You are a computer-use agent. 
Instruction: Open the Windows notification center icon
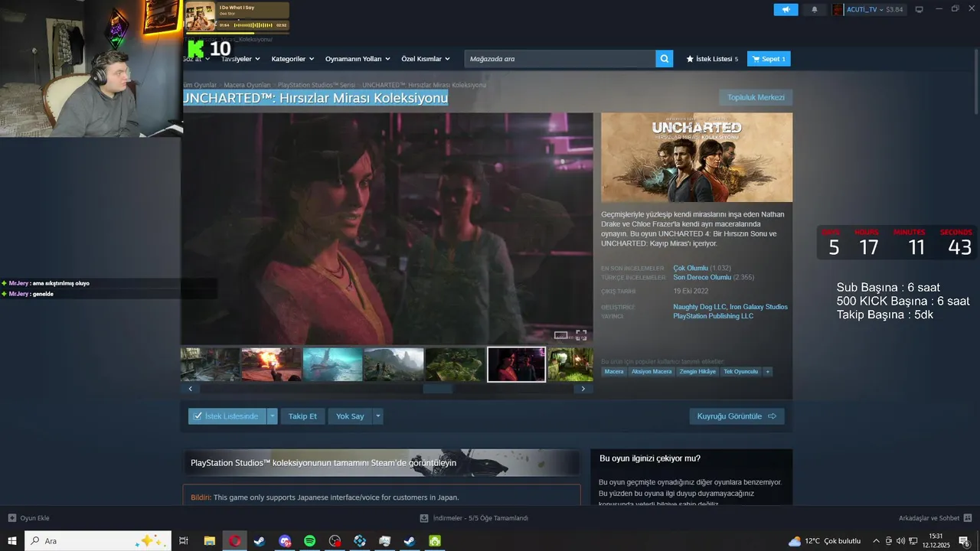coord(965,541)
